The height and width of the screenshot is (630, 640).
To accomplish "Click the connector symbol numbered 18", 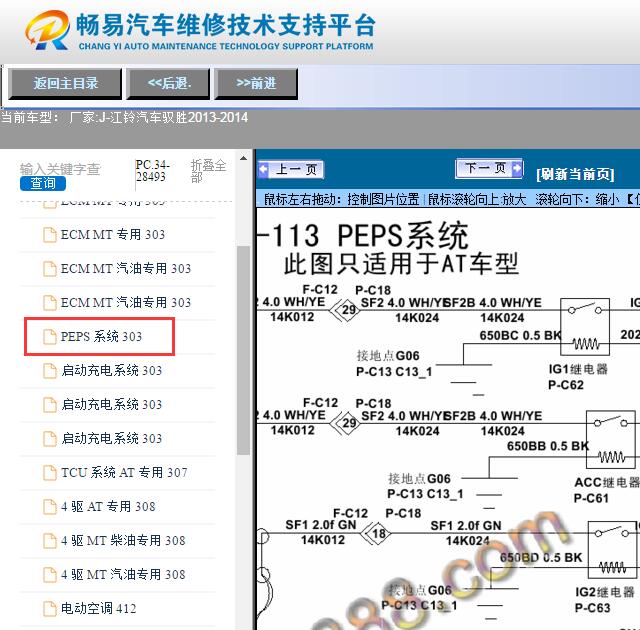I will tap(377, 533).
